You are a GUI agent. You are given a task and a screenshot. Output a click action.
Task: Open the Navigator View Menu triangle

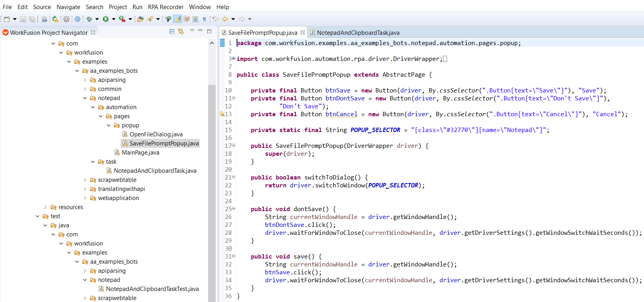coord(192,30)
